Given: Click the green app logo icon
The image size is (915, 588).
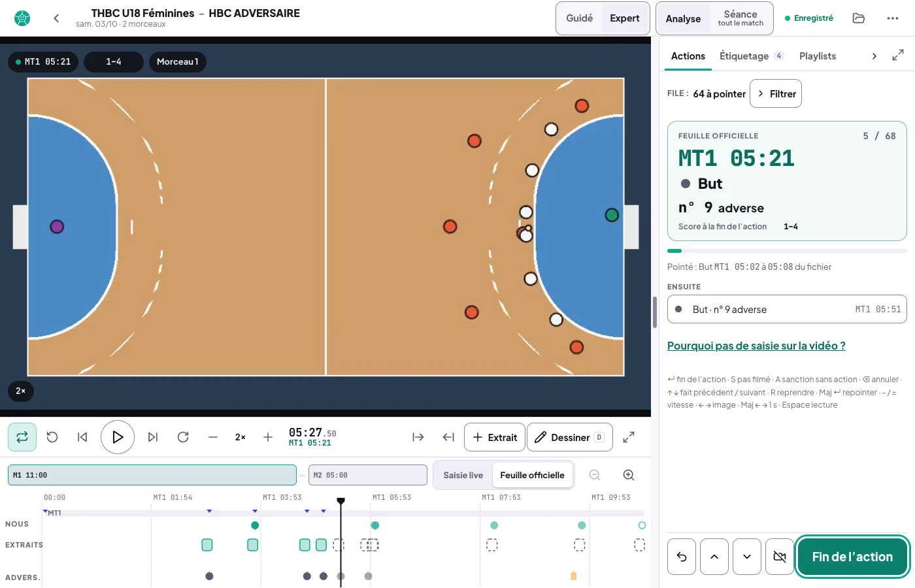Looking at the screenshot, I should [22, 18].
